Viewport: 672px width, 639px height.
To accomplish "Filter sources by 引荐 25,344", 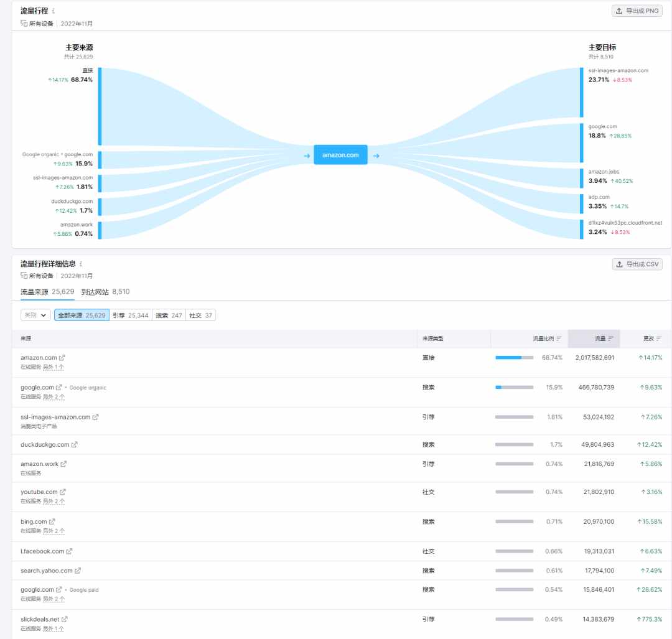I will (x=130, y=315).
